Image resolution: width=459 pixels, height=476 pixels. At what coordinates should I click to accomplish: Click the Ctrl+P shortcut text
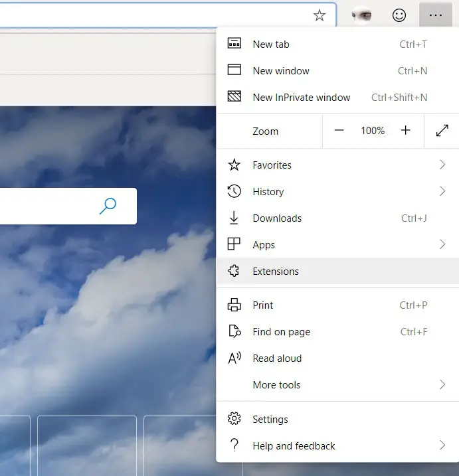pyautogui.click(x=413, y=305)
